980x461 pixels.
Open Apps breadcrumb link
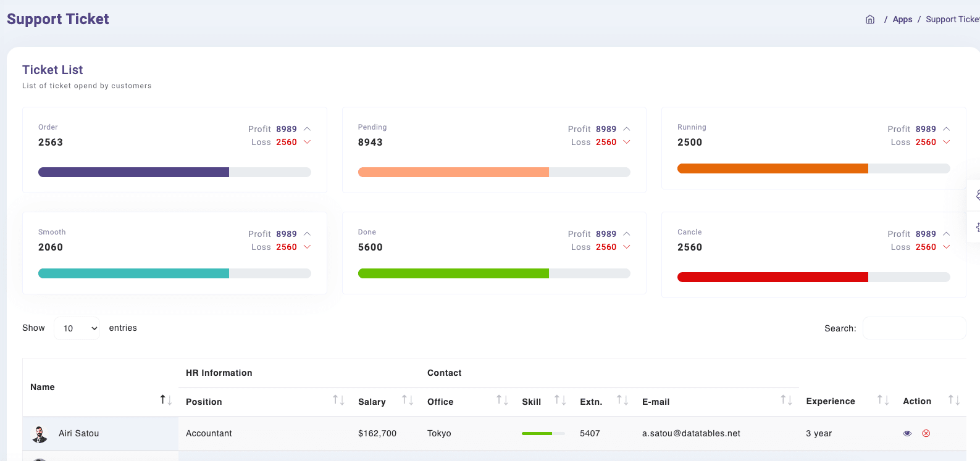(902, 19)
